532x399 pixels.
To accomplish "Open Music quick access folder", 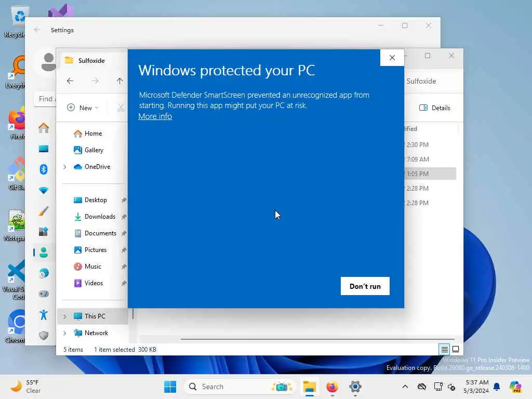I will 92,267.
